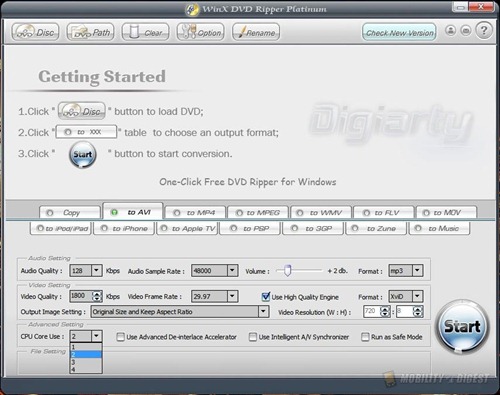The height and width of the screenshot is (395, 500).
Task: Switch to the to Apple TV tab
Action: point(187,228)
